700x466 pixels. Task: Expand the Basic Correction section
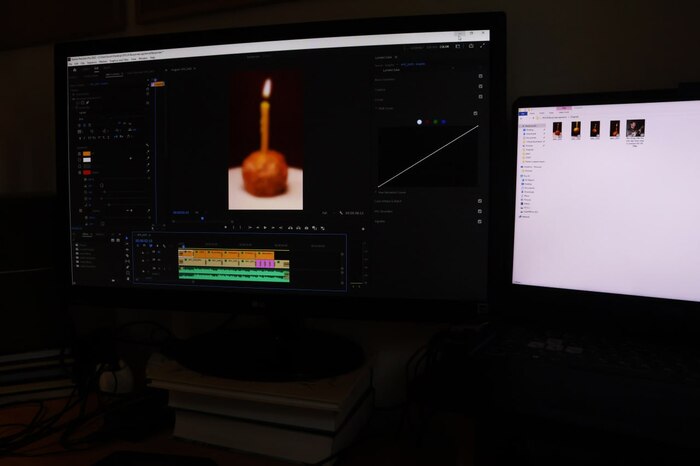(x=385, y=79)
